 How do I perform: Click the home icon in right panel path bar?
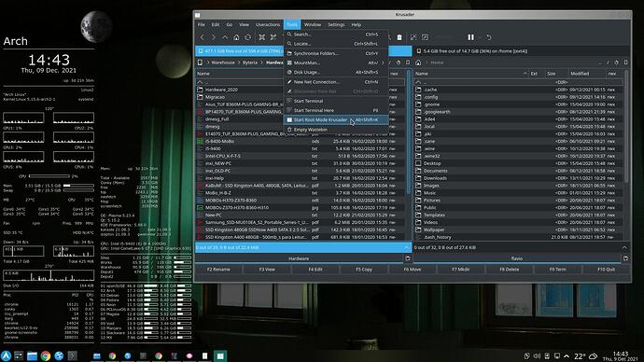pos(418,63)
